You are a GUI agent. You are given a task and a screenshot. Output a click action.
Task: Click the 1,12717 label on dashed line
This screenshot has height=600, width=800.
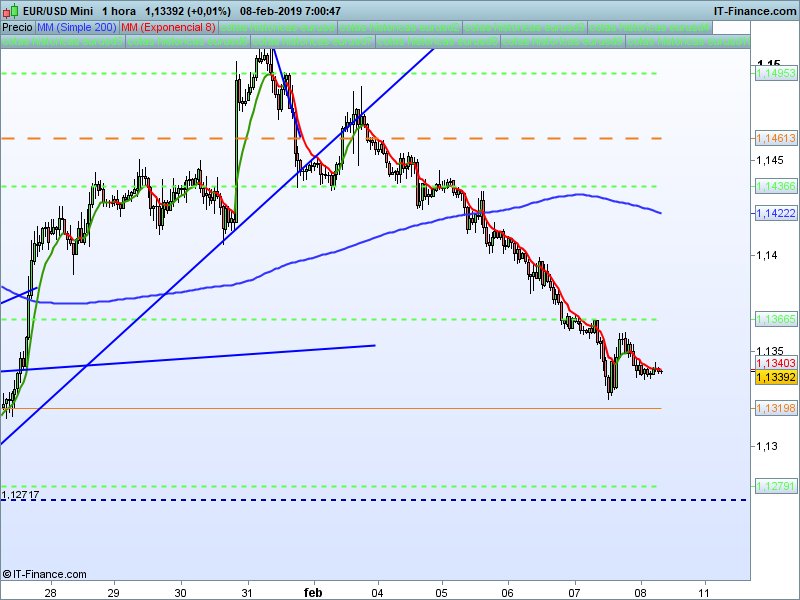[21, 495]
